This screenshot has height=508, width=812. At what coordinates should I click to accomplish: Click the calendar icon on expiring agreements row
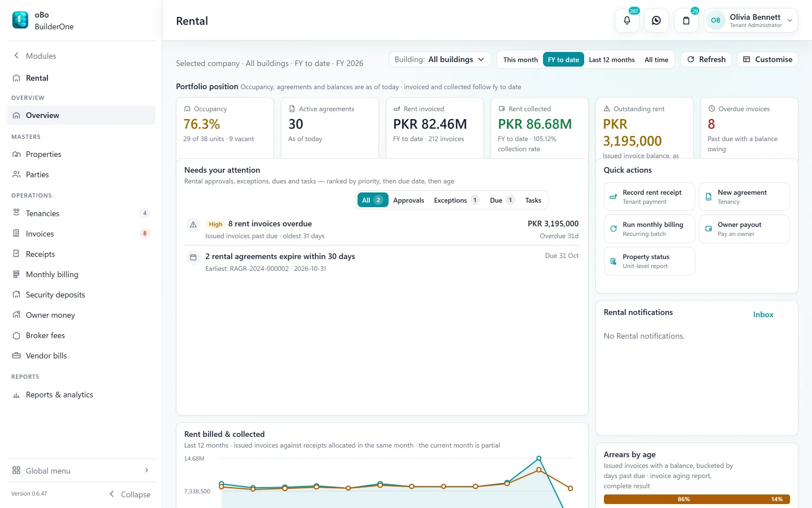pos(193,257)
